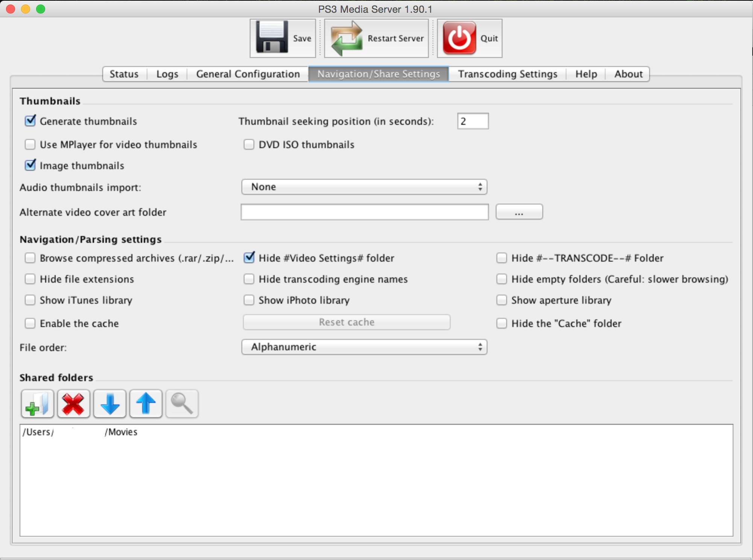Enable Use MPlayer for video thumbnails
Screen dimensions: 753x560
pyautogui.click(x=30, y=144)
